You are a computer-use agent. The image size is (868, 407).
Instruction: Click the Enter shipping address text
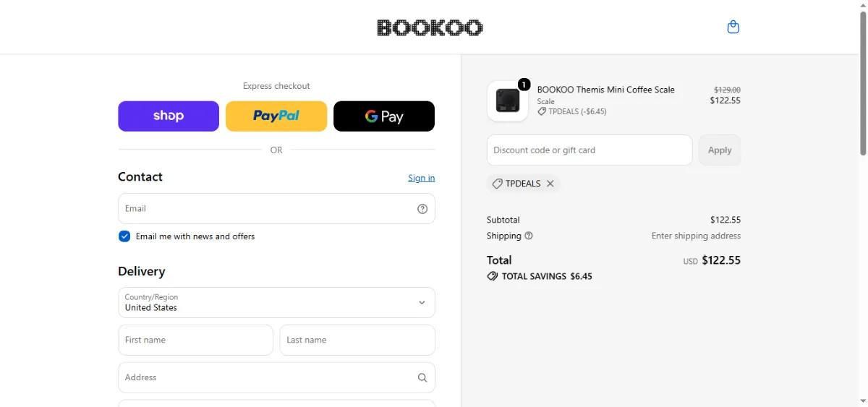tap(696, 236)
